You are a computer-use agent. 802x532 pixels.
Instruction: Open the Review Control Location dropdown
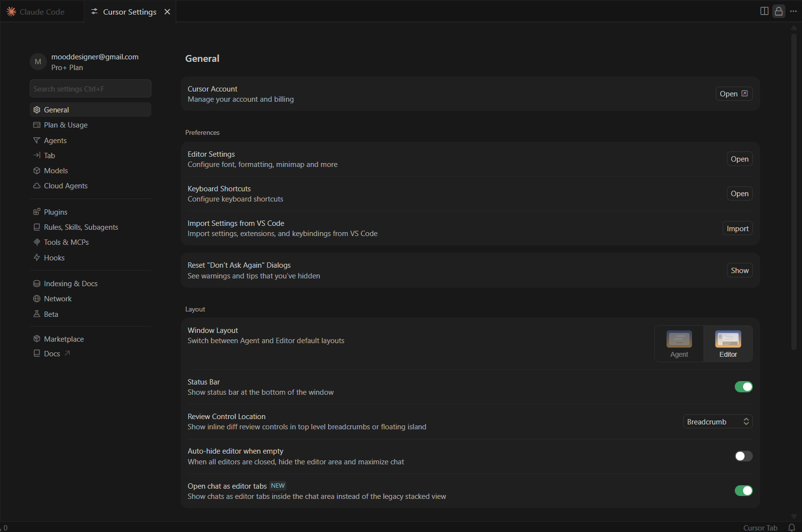pyautogui.click(x=717, y=422)
